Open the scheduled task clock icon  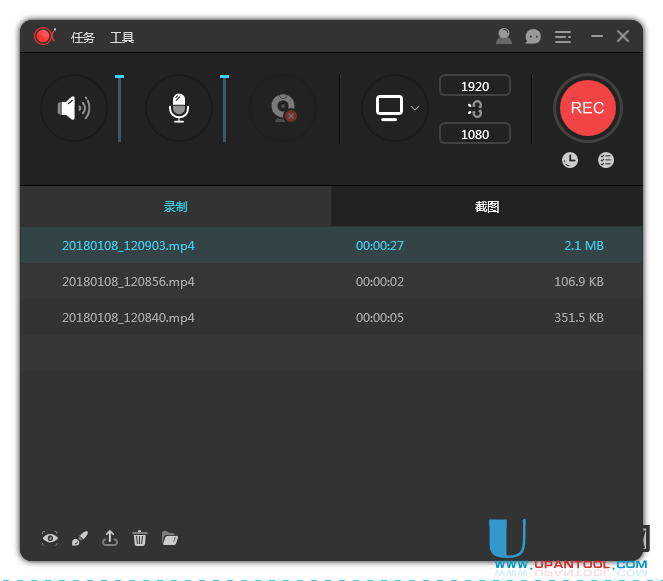tap(570, 160)
